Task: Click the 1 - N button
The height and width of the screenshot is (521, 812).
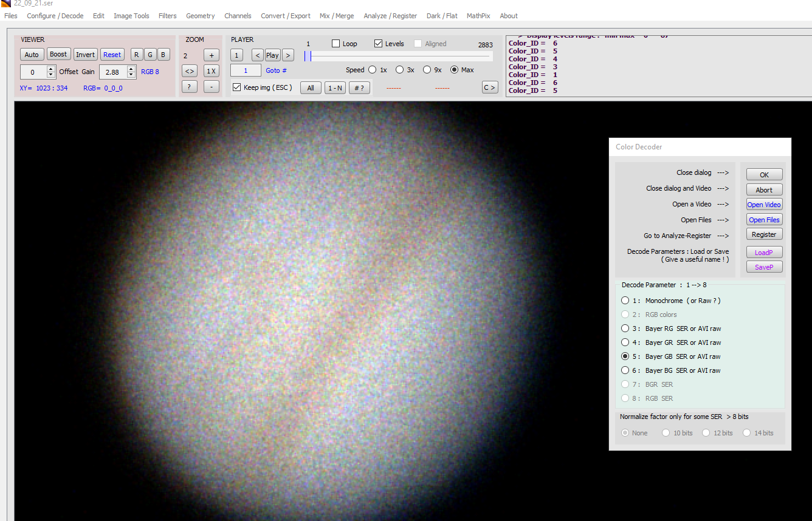Action: click(x=335, y=88)
